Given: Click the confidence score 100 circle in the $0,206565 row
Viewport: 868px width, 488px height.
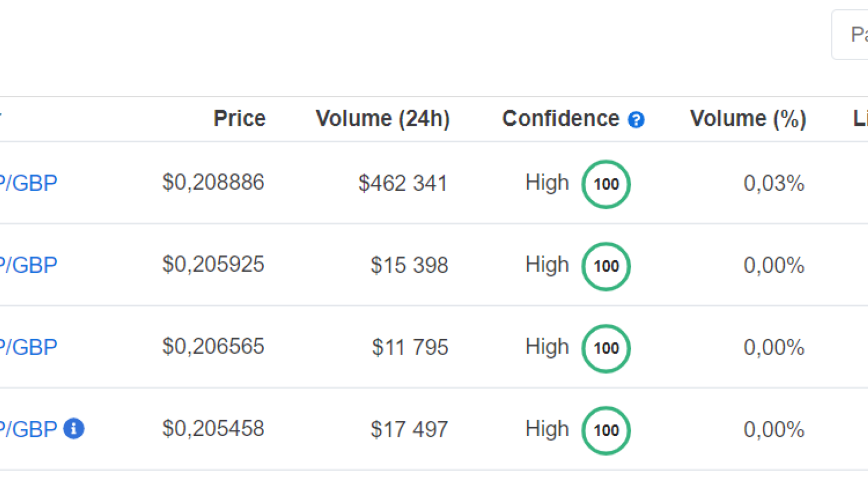Looking at the screenshot, I should [606, 348].
